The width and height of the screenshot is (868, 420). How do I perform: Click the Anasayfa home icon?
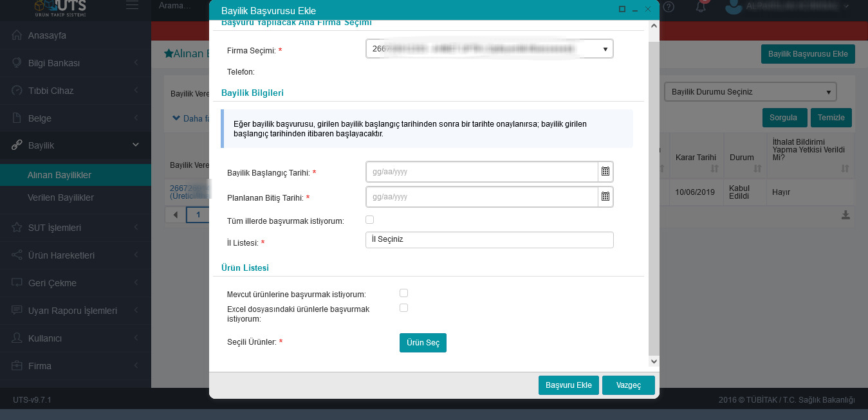tap(17, 35)
